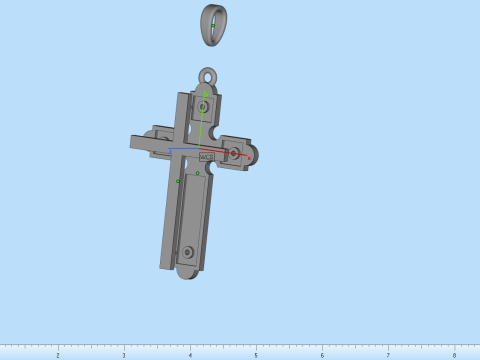
Task: Click ruler mark 2
Action: (58, 356)
